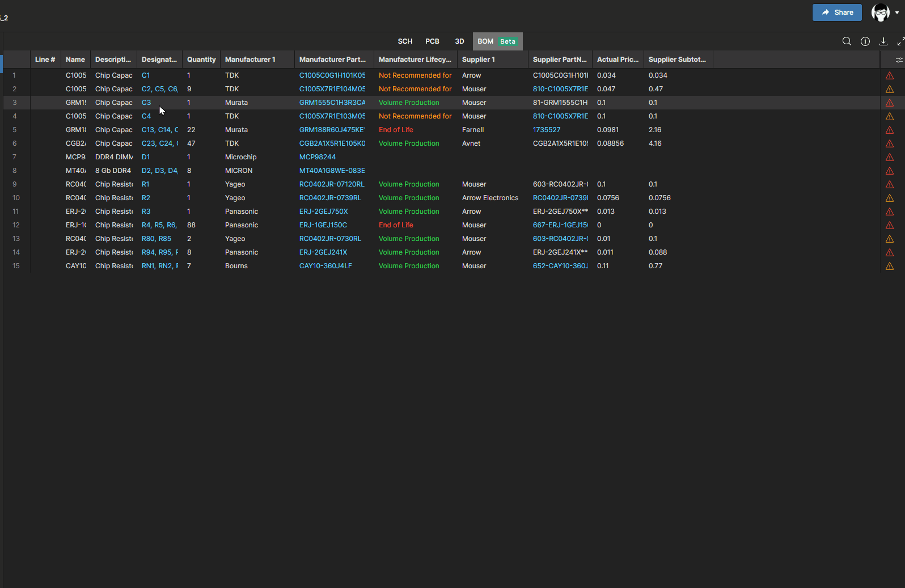Open the user avatar dropdown arrow

point(897,12)
